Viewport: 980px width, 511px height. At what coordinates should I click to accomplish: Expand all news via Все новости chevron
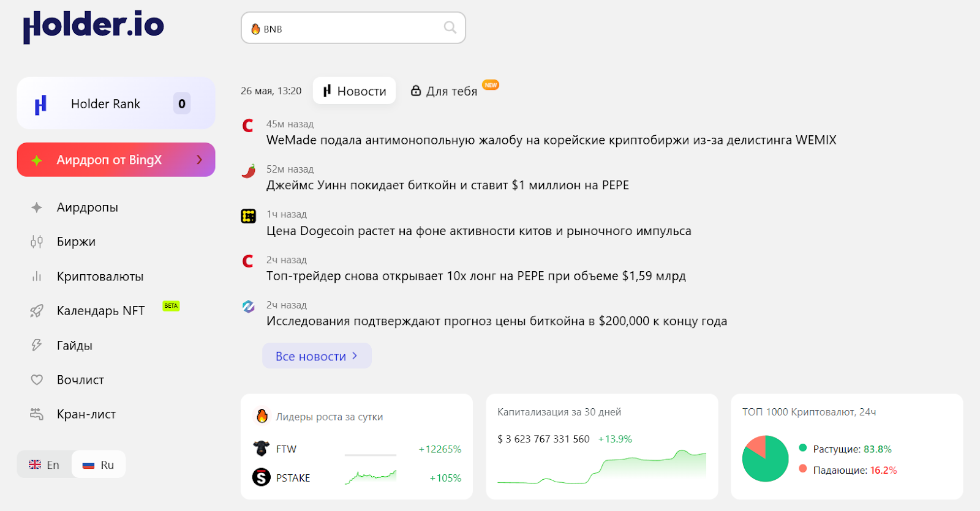click(355, 356)
